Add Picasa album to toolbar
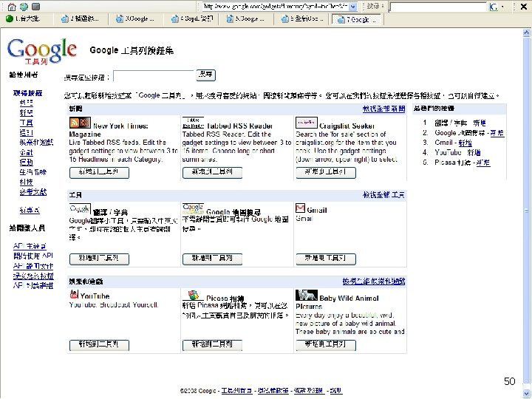Image resolution: width=532 pixels, height=399 pixels. pyautogui.click(x=212, y=345)
